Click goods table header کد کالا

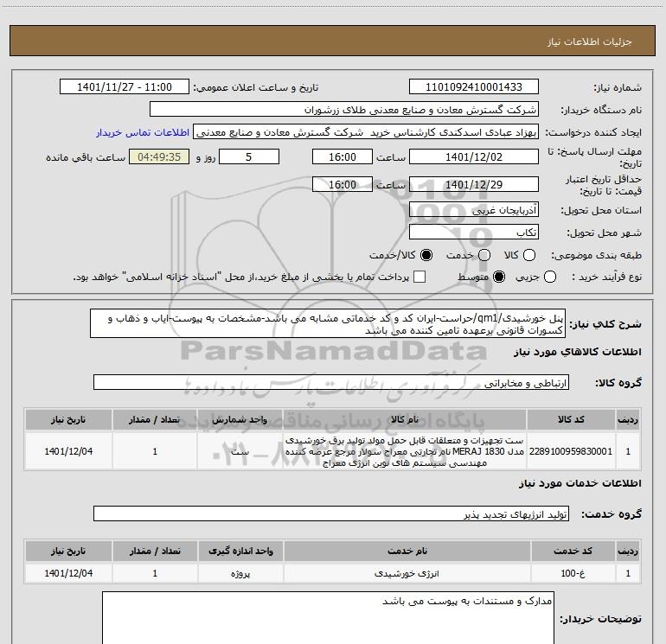point(571,420)
